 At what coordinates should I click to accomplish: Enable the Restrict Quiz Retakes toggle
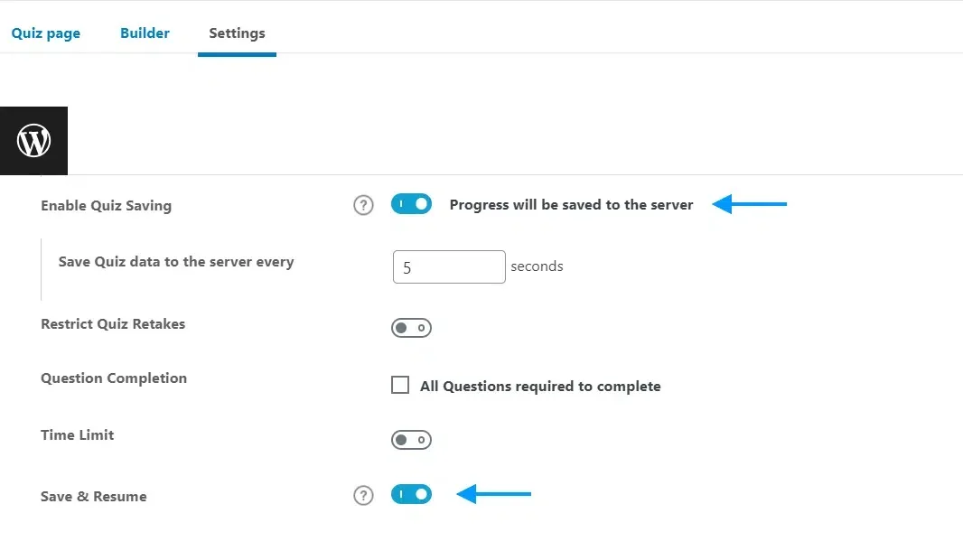tap(411, 327)
